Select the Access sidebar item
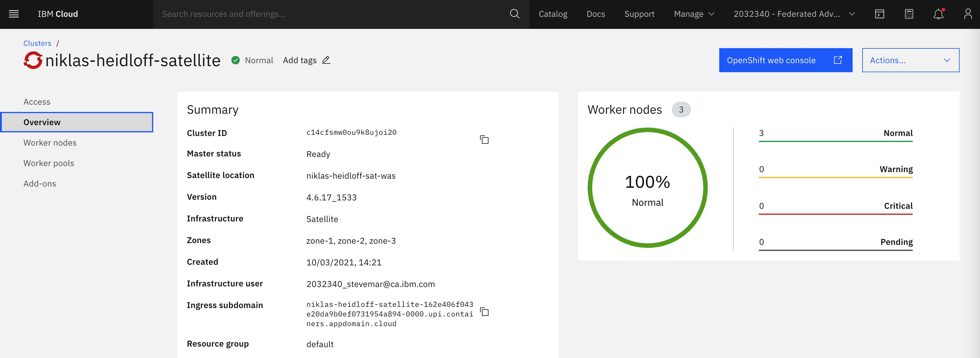980x358 pixels. click(x=37, y=102)
